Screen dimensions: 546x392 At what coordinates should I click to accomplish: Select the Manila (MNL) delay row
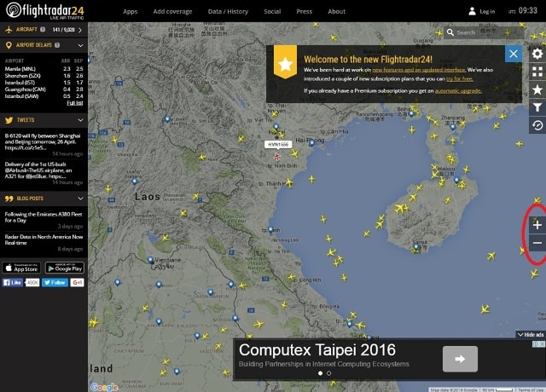pos(44,69)
